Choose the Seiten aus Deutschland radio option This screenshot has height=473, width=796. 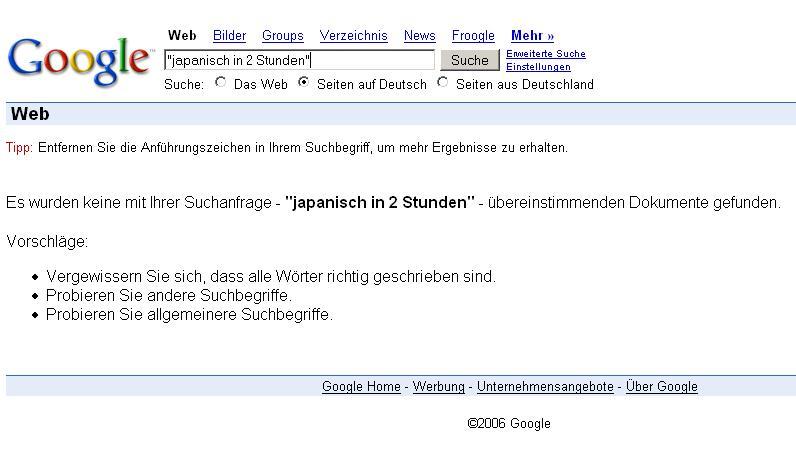click(443, 83)
